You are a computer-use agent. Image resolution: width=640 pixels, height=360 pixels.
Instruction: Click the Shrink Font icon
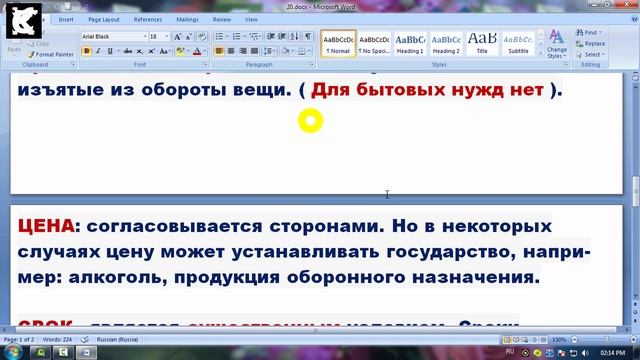pos(189,37)
